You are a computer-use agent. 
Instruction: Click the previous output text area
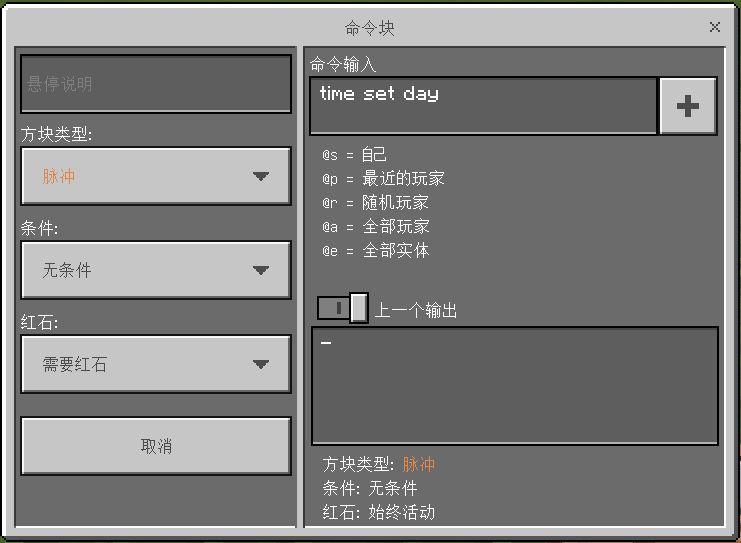coord(515,386)
